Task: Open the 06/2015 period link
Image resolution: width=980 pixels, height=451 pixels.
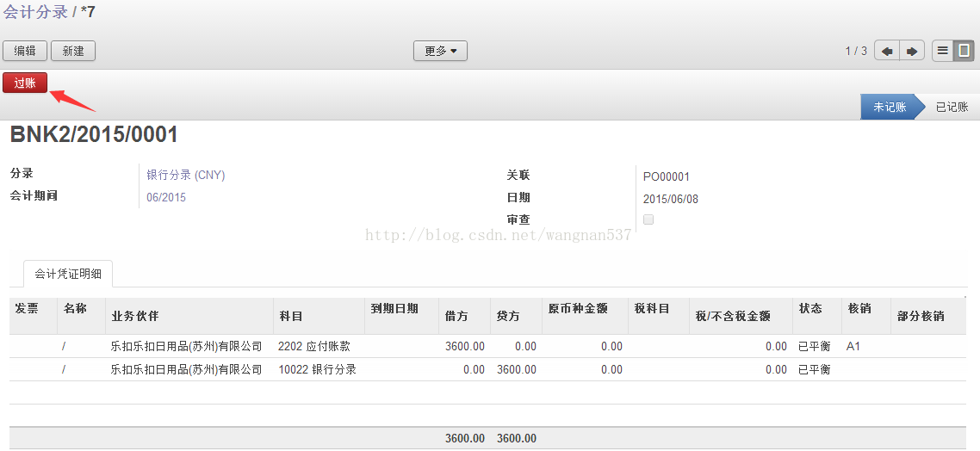Action: point(166,198)
